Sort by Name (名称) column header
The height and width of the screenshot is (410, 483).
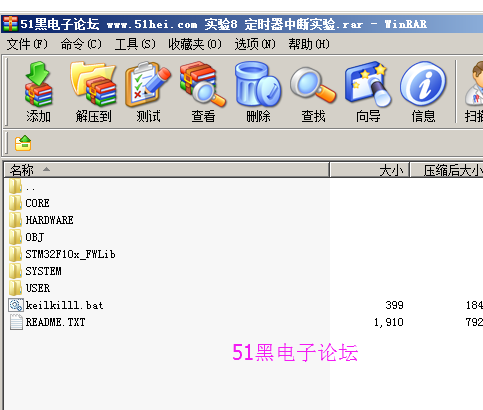pos(167,170)
